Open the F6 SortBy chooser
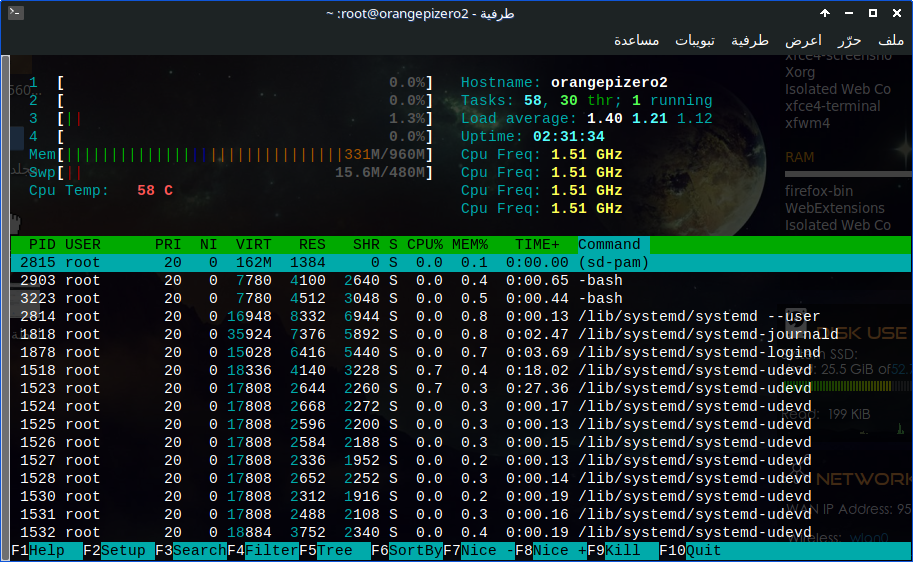The image size is (913, 562). point(417,551)
